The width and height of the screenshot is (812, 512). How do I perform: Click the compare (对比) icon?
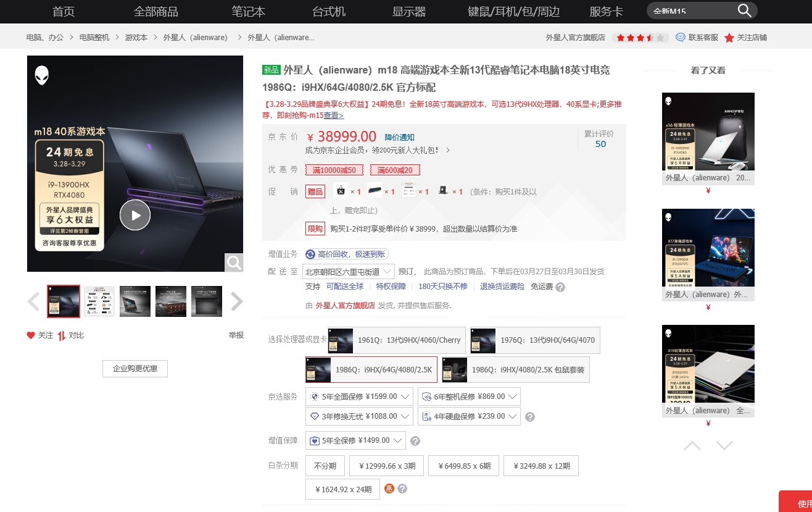(62, 335)
